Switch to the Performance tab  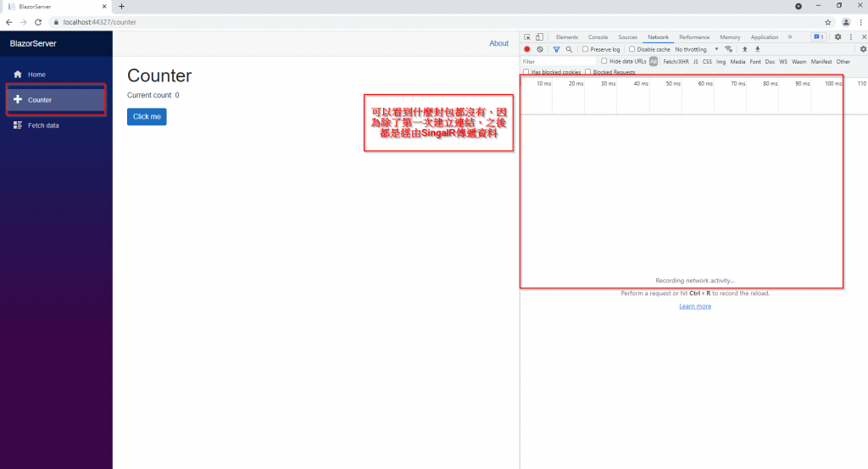coord(694,37)
